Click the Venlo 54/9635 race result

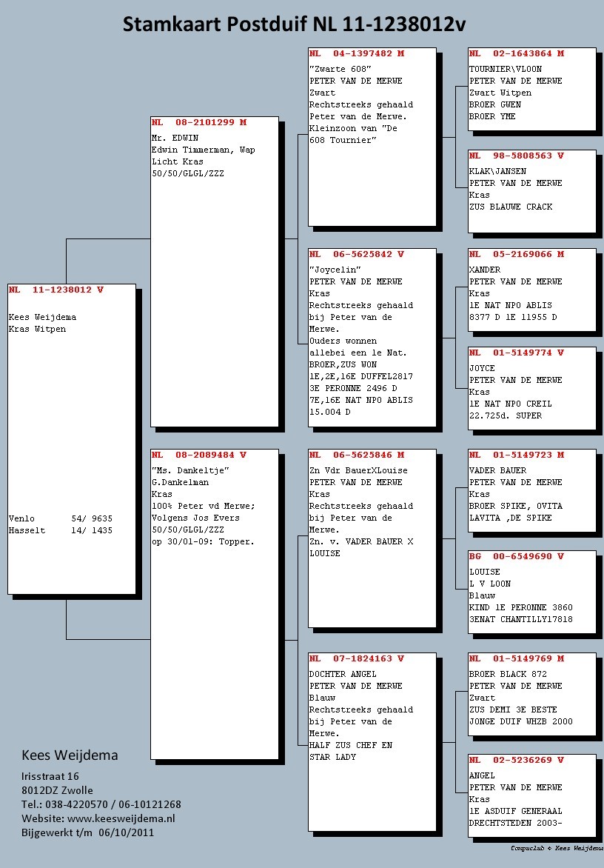click(x=61, y=519)
